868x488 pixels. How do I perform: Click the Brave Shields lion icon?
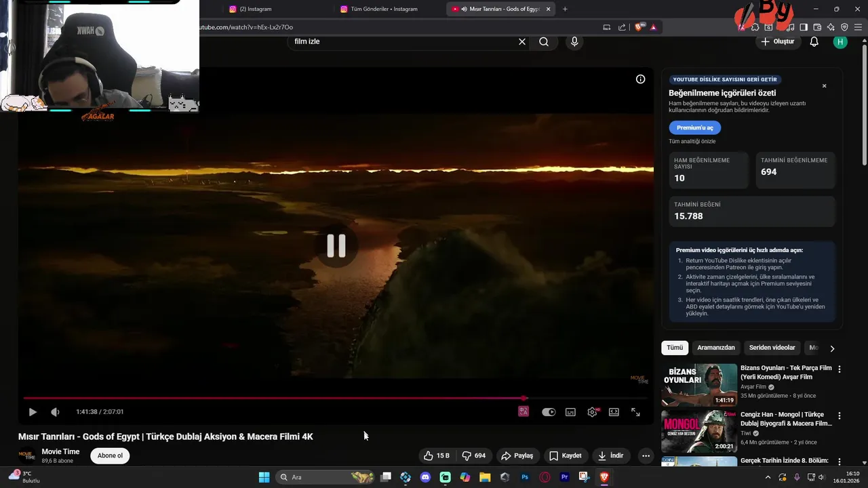[x=639, y=27]
